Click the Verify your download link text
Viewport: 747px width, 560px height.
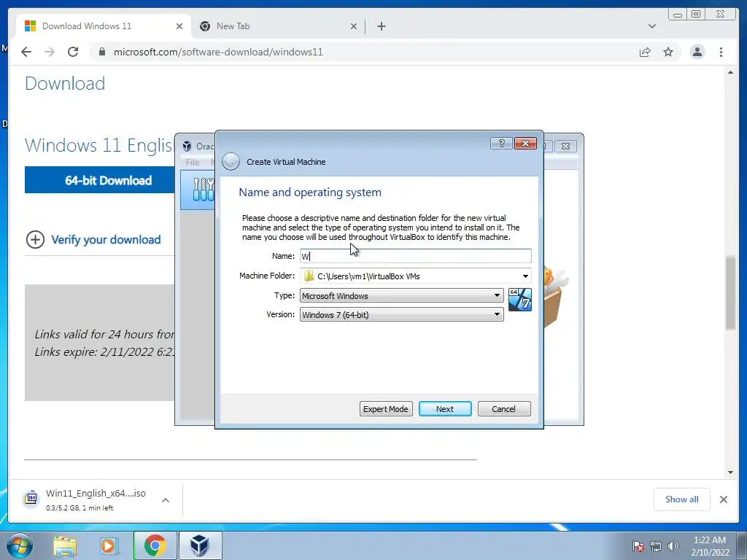tap(106, 239)
